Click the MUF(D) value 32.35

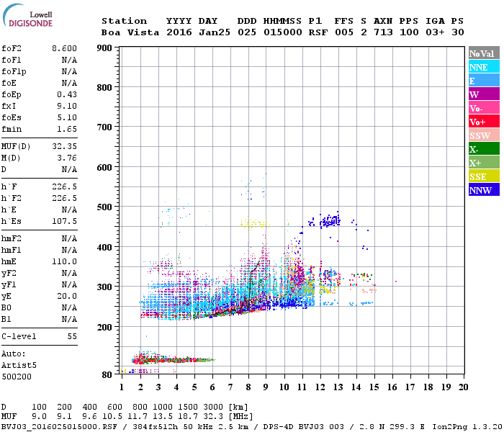[64, 146]
